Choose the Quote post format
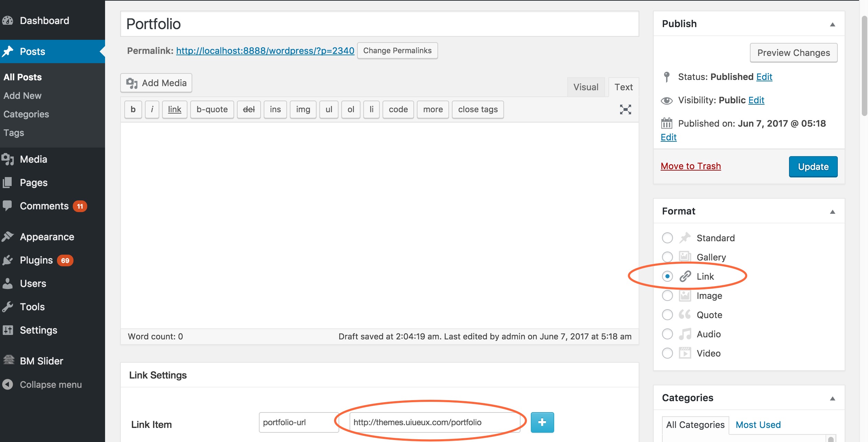 [x=667, y=314]
